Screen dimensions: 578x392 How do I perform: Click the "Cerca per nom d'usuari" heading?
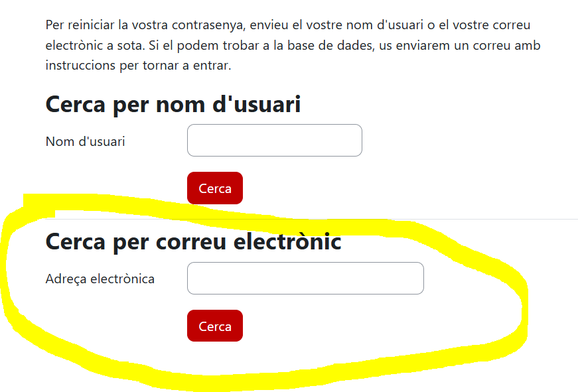coord(173,104)
